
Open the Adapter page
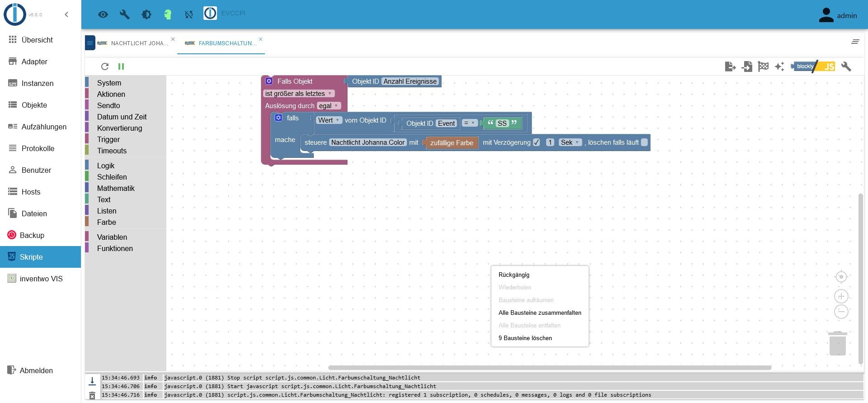pyautogui.click(x=41, y=62)
